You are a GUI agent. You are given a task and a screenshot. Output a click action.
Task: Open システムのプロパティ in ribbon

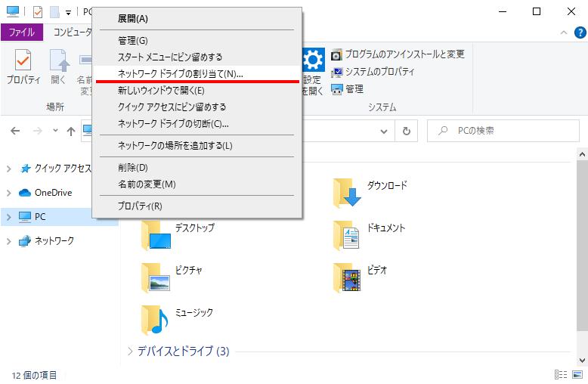click(379, 72)
